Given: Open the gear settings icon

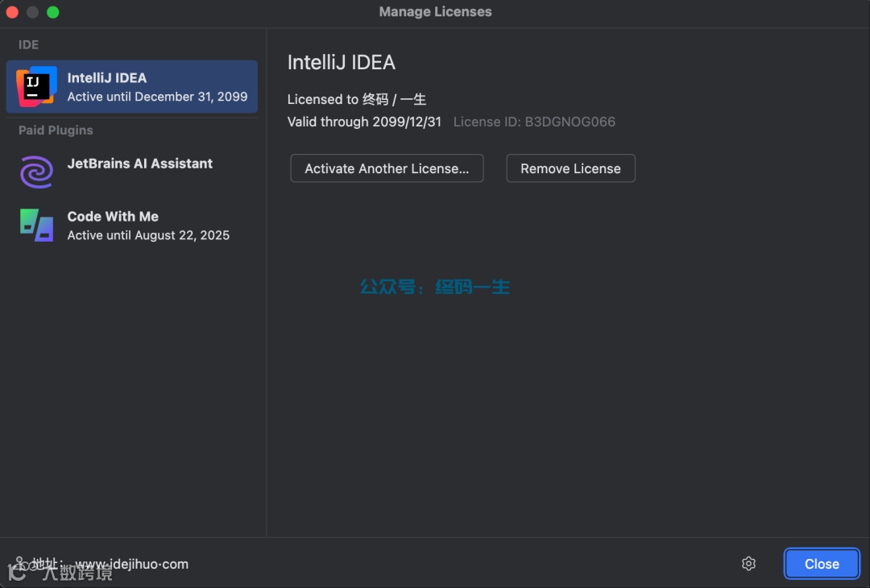Looking at the screenshot, I should 748,564.
